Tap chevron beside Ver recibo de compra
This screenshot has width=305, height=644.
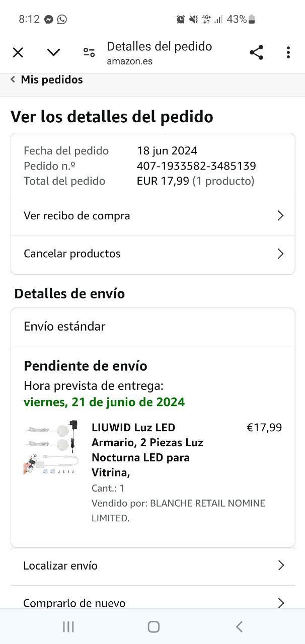tap(281, 216)
